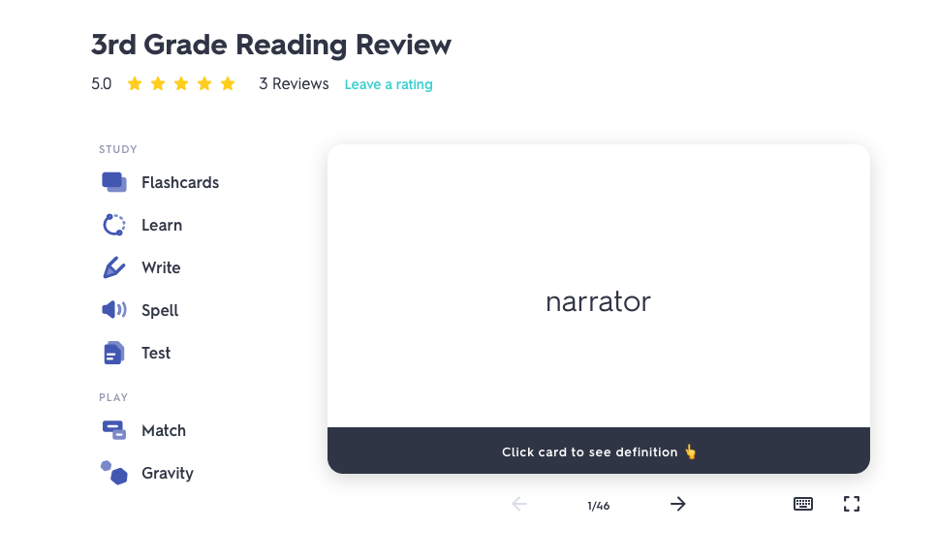
Task: Select the Learn label in sidebar
Action: point(162,225)
